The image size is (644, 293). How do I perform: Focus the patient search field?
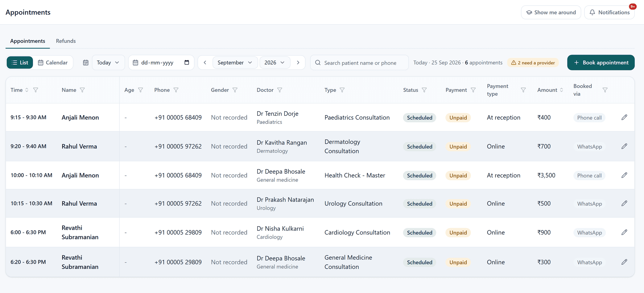[x=359, y=63]
